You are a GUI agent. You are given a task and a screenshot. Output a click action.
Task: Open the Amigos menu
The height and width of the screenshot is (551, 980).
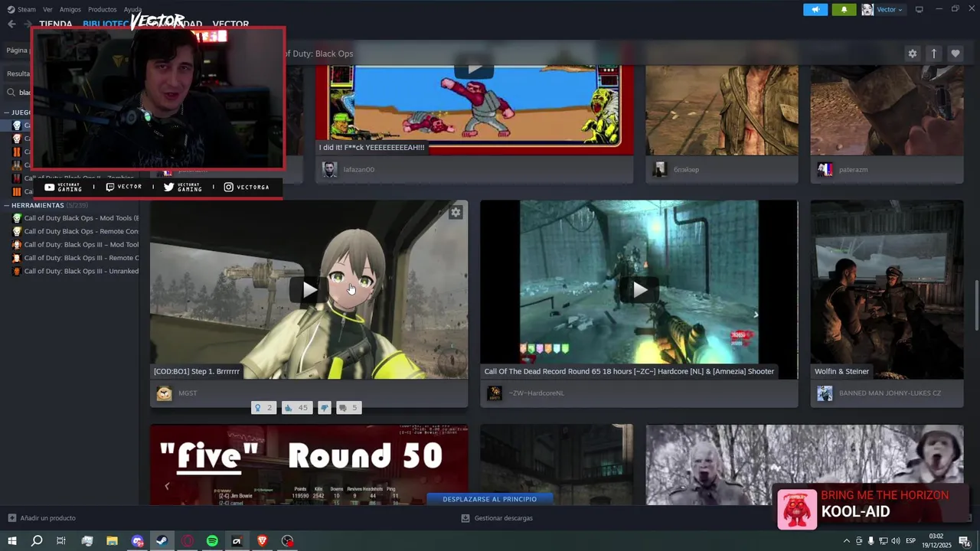coord(70,9)
